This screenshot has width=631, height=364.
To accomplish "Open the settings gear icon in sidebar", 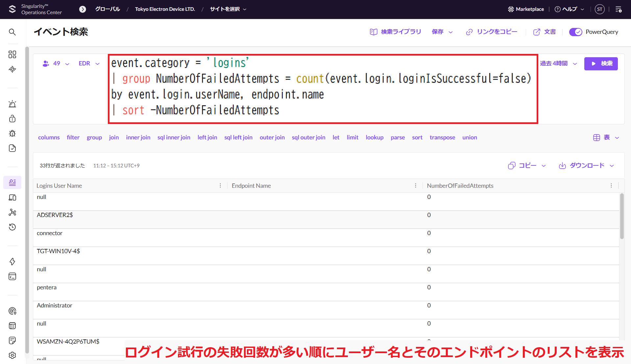I will pos(12,355).
